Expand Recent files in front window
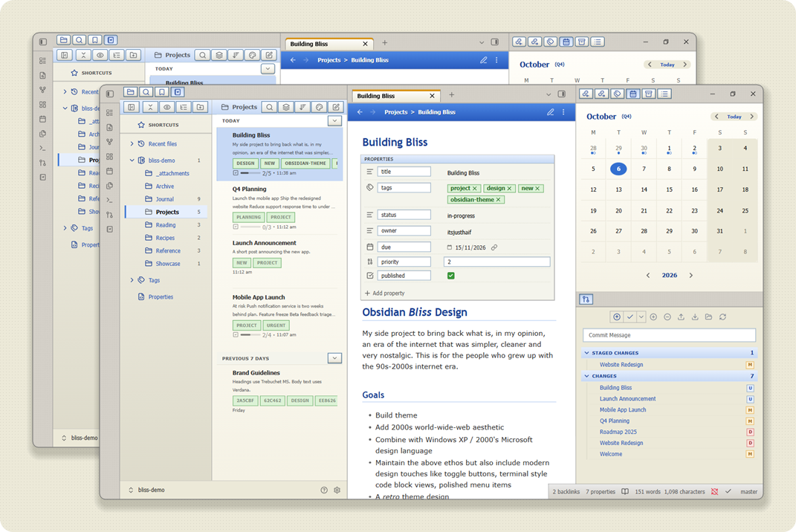The height and width of the screenshot is (532, 796). 132,144
